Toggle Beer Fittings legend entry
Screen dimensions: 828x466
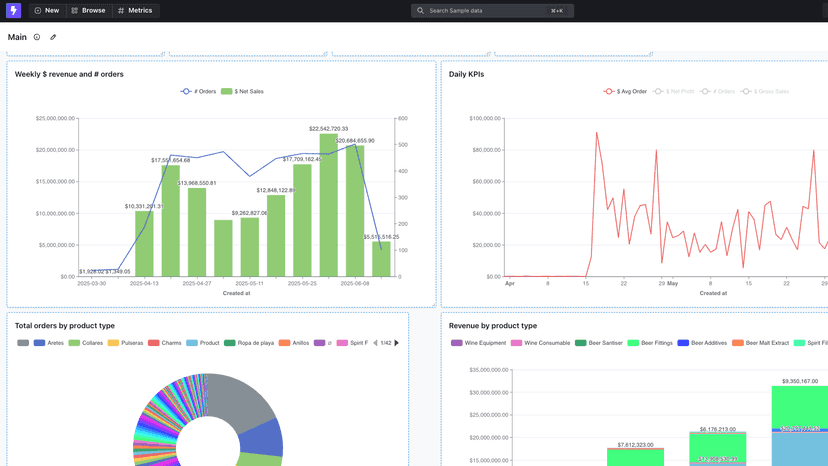click(650, 343)
